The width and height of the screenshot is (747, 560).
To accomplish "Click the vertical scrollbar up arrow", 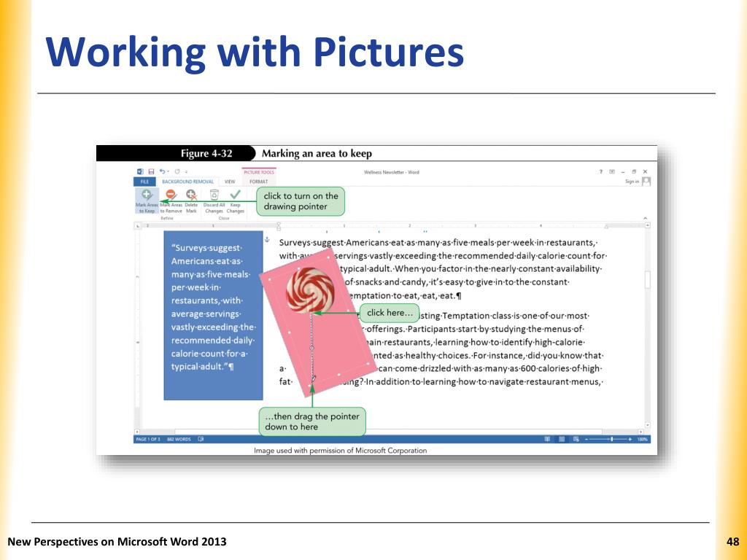I will tap(648, 225).
